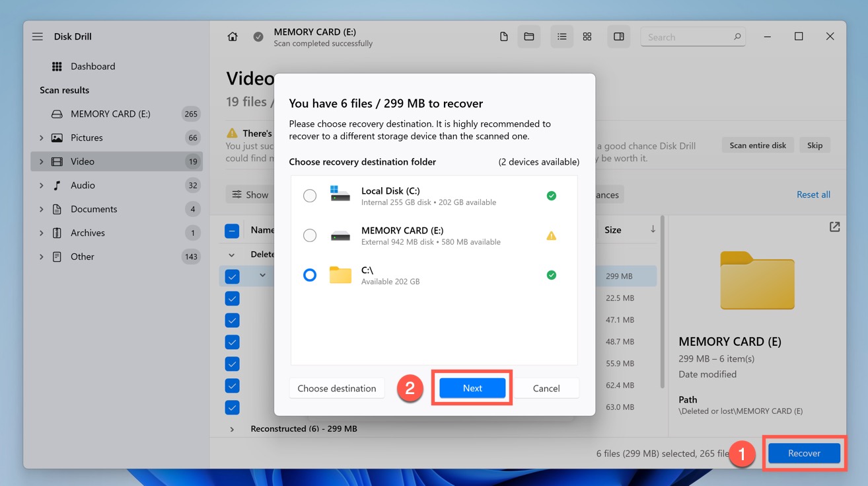This screenshot has height=486, width=868.
Task: Go to home via house icon
Action: tap(233, 37)
